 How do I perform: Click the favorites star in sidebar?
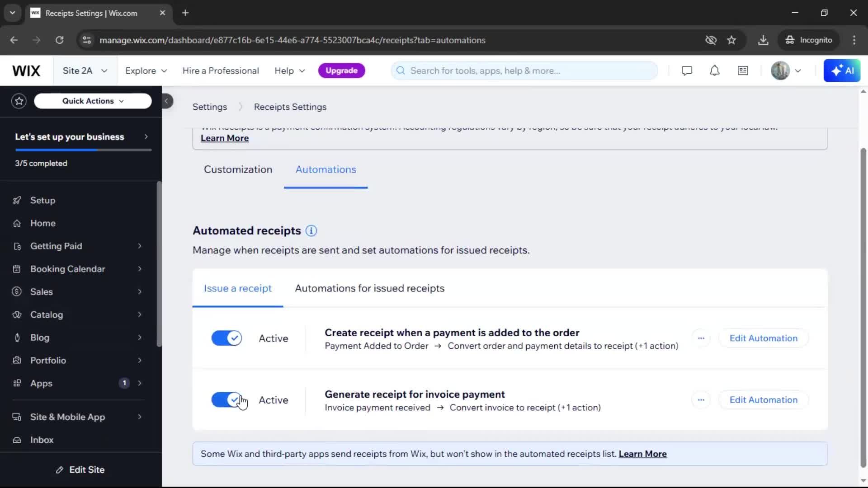(x=19, y=101)
